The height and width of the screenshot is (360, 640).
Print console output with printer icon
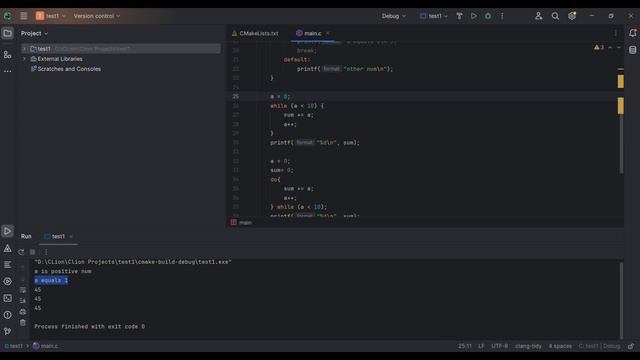coord(22,311)
